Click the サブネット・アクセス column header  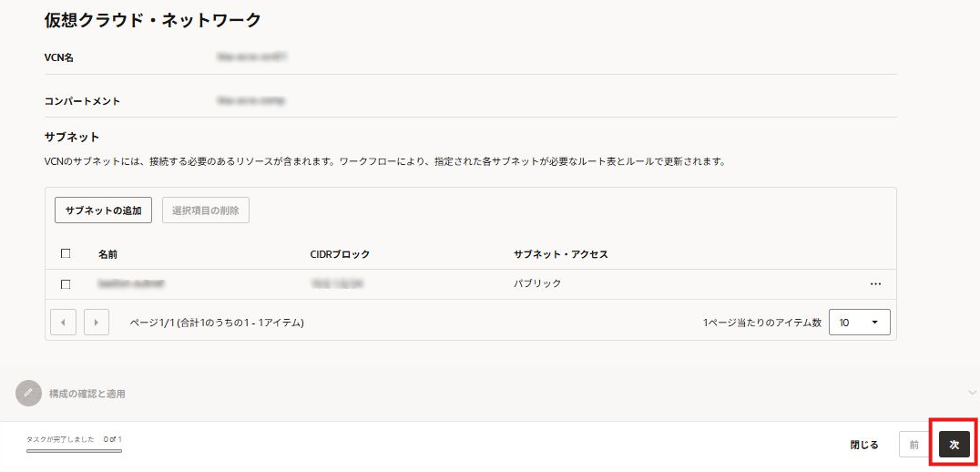pyautogui.click(x=560, y=254)
